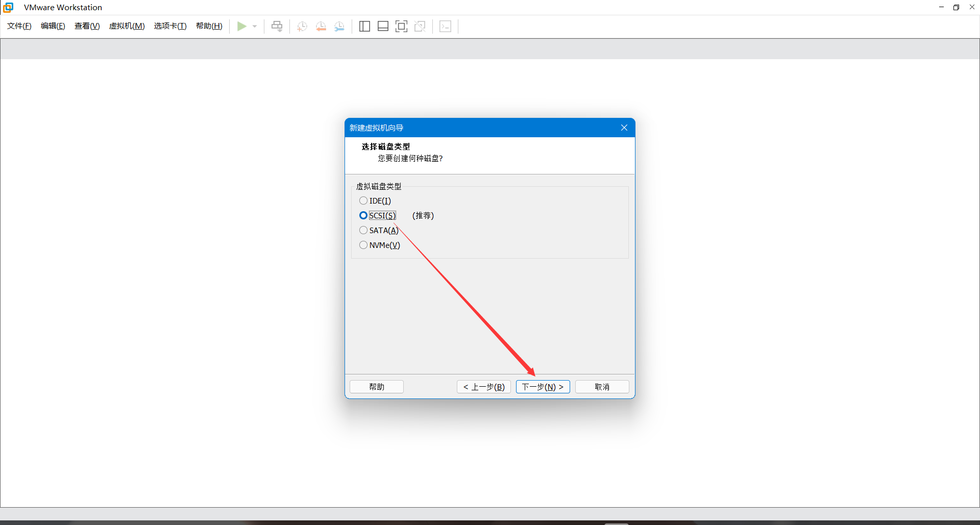This screenshot has height=525, width=980.
Task: Open the 编辑(E) menu
Action: point(53,26)
